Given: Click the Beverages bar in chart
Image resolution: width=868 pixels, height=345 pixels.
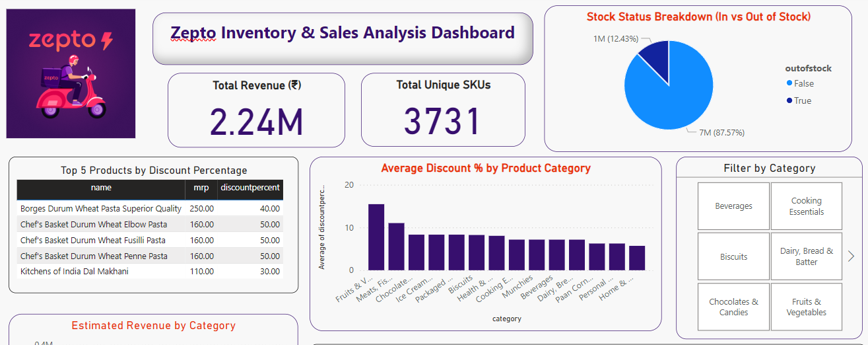Looking at the screenshot, I should 557,255.
